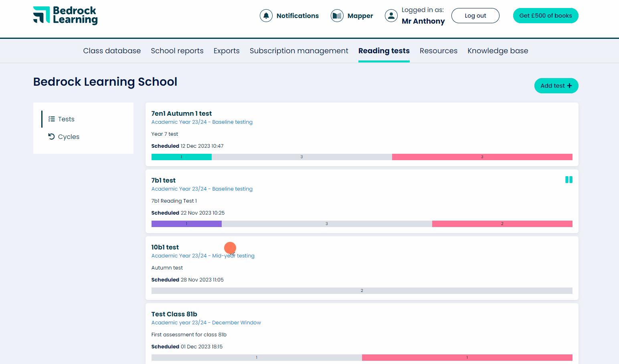This screenshot has width=619, height=364.
Task: Click '7b1 Reading Test 1' description
Action: pos(174,201)
